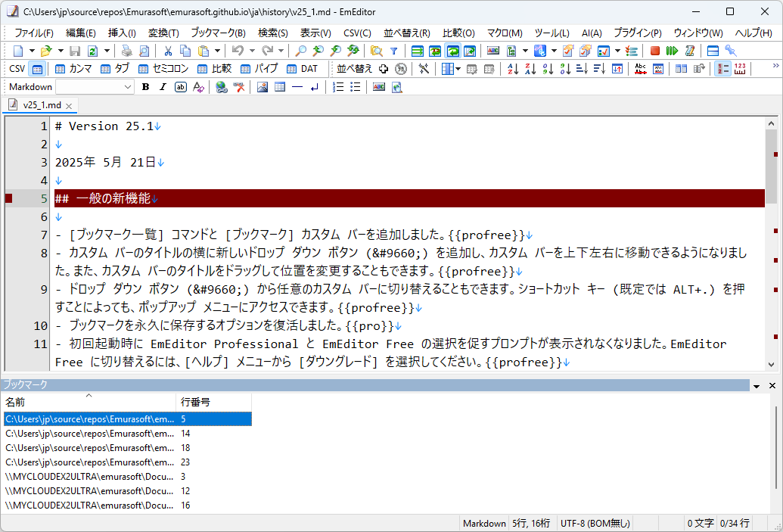Click the Numbered list icon
The image size is (783, 532).
[338, 87]
